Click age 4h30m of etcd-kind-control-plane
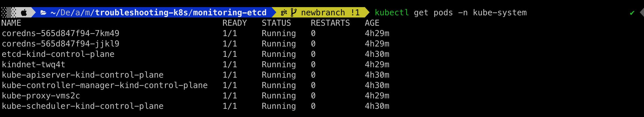Screen dimensions: 644x117 tap(377, 54)
